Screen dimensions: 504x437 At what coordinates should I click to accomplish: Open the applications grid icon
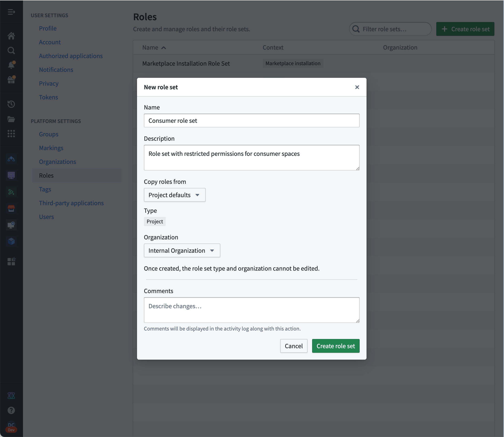(x=11, y=133)
